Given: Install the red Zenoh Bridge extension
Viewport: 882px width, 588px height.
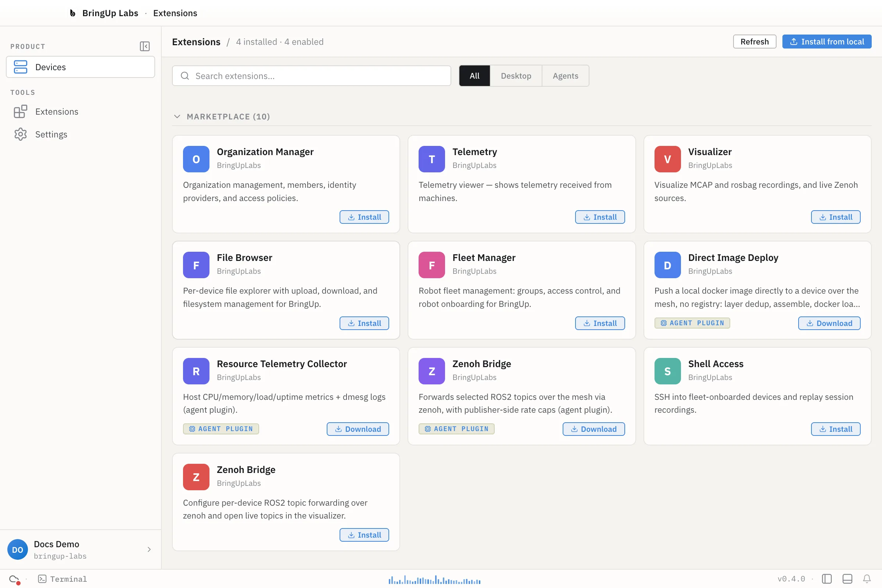Looking at the screenshot, I should pos(364,535).
